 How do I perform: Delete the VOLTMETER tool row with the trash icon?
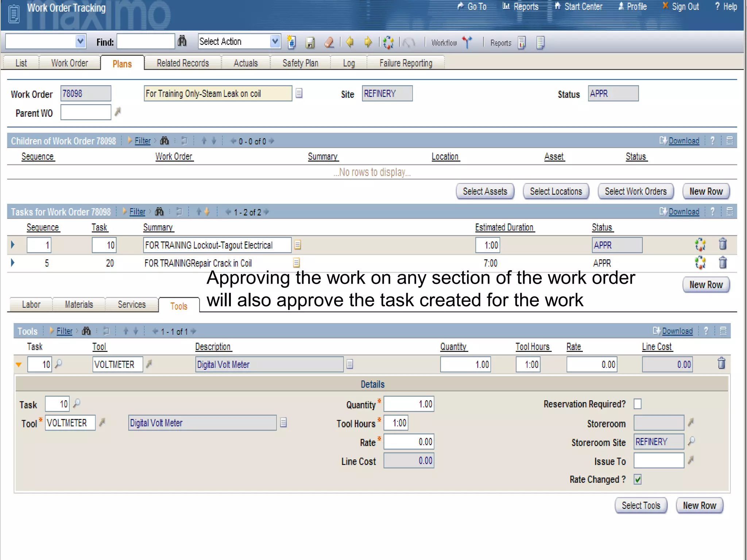pyautogui.click(x=721, y=363)
